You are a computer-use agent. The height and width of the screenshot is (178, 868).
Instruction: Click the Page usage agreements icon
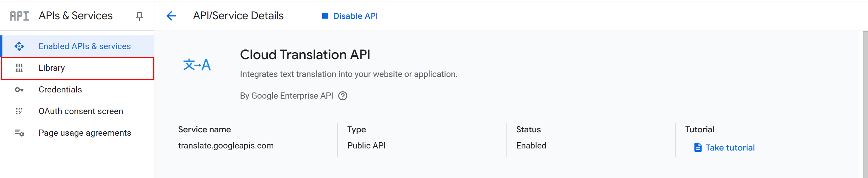click(19, 133)
